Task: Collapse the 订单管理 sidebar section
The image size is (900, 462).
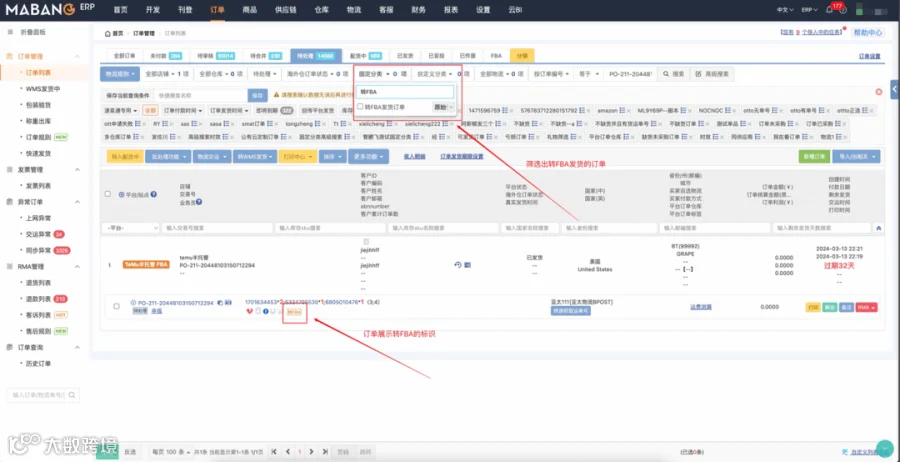Action: click(78, 57)
